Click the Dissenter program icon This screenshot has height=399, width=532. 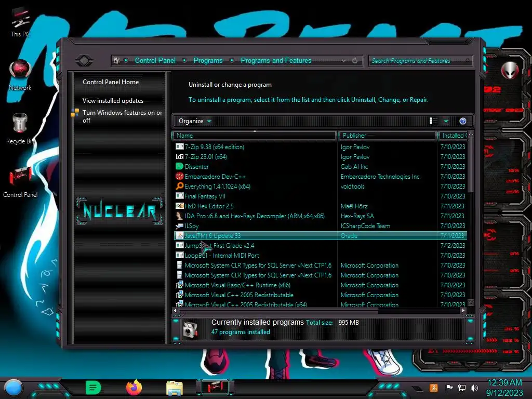[179, 167]
